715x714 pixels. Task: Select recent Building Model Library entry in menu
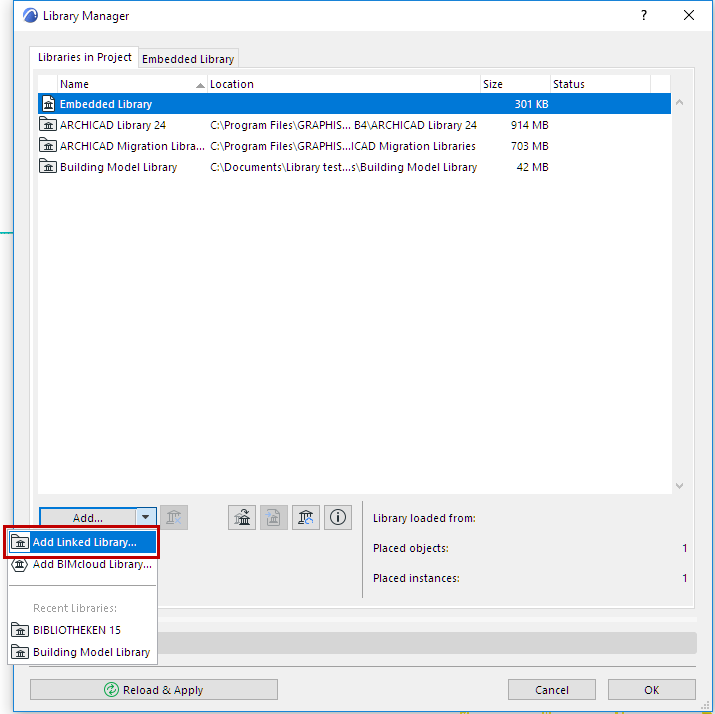click(82, 652)
